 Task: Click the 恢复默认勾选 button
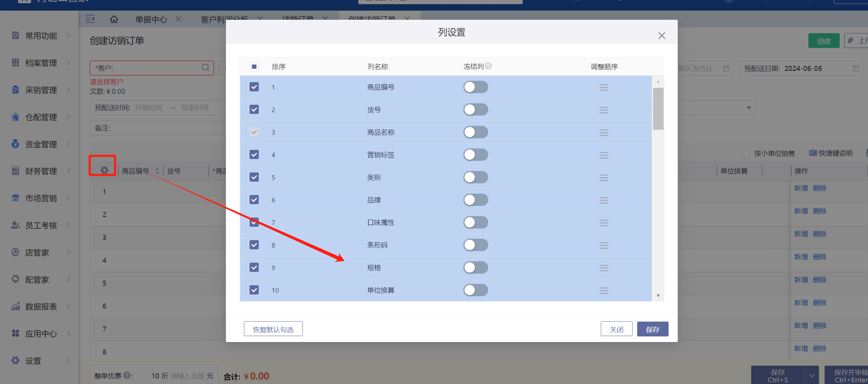tap(273, 329)
